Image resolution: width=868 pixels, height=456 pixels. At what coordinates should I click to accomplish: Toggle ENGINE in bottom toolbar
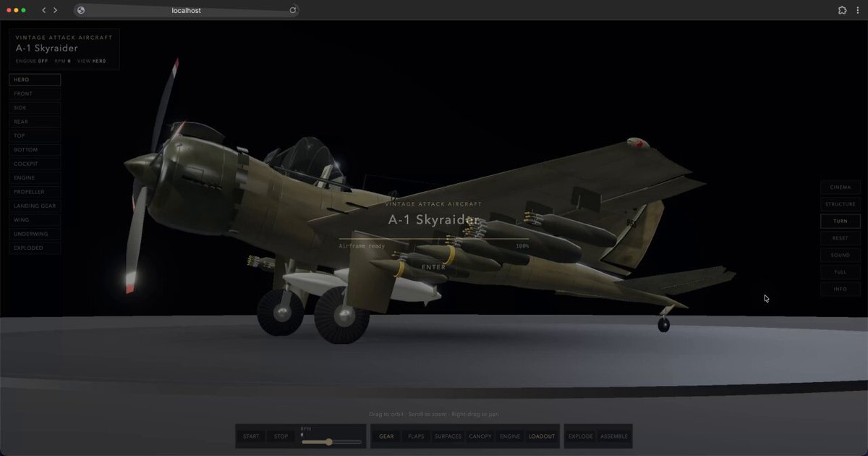[510, 436]
